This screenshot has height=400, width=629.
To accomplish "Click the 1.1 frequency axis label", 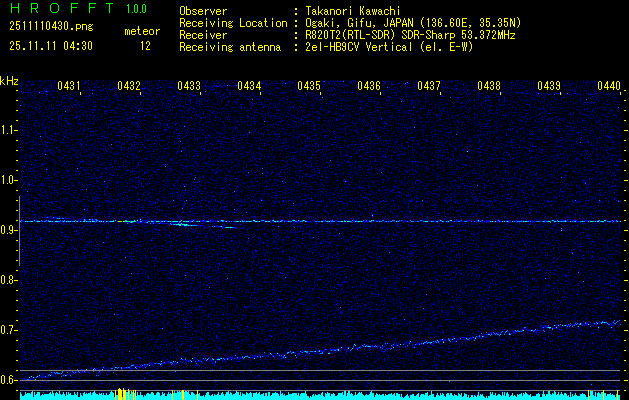I will pyautogui.click(x=9, y=130).
